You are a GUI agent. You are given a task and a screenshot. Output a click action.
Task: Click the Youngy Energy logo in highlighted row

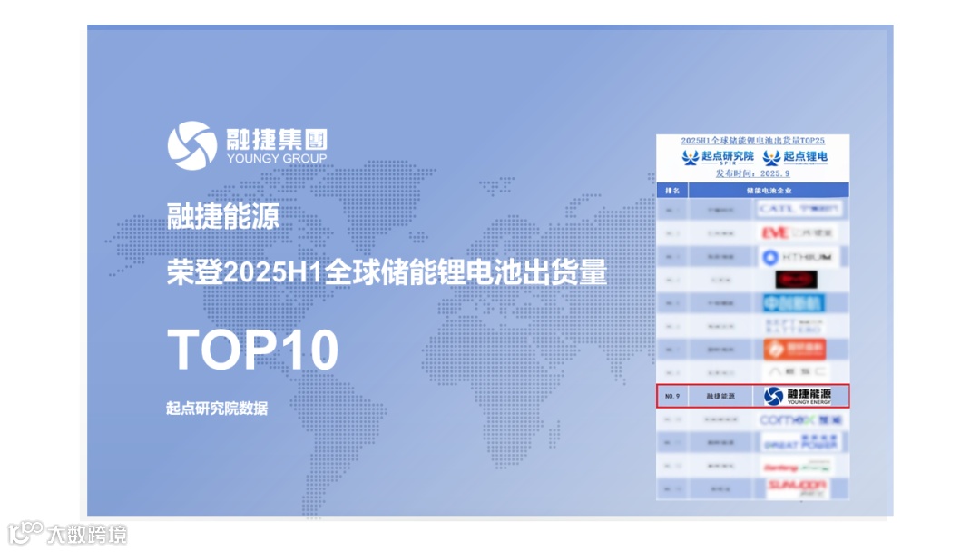coord(798,397)
